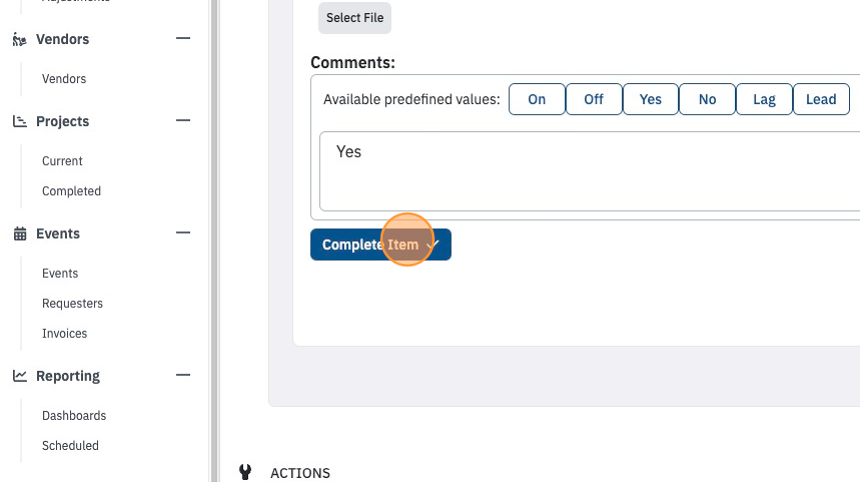Screen dimensions: 860x482
Task: Choose the No predefined value
Action: (x=708, y=99)
